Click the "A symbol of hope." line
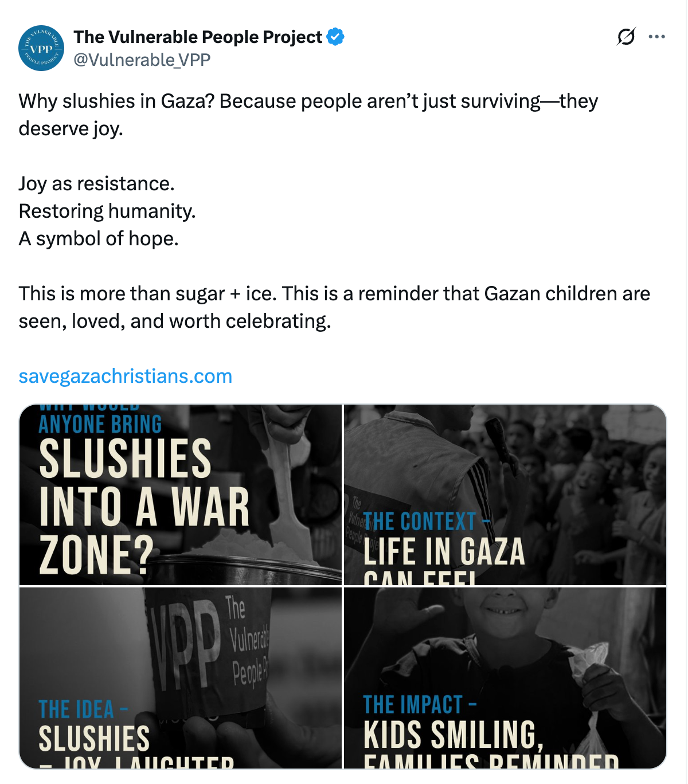The width and height of the screenshot is (688, 784). [99, 238]
